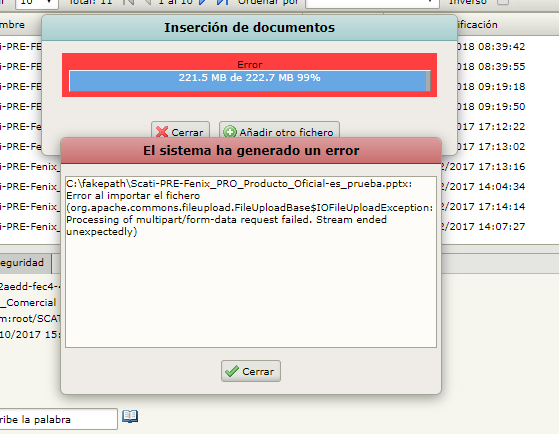This screenshot has width=559, height=434.
Task: Select the date cell ending 09:19:50
Action: pos(491,106)
